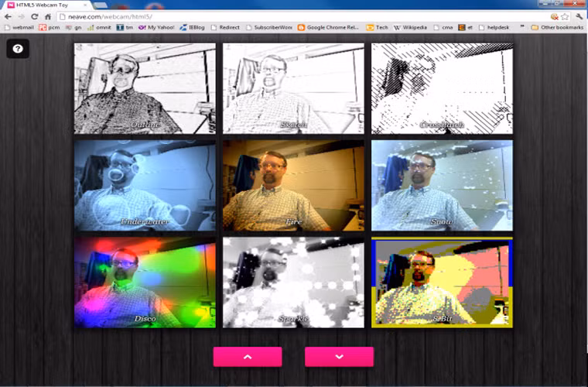The image size is (588, 387).
Task: Select the Underwater effect thumbnail
Action: 145,184
